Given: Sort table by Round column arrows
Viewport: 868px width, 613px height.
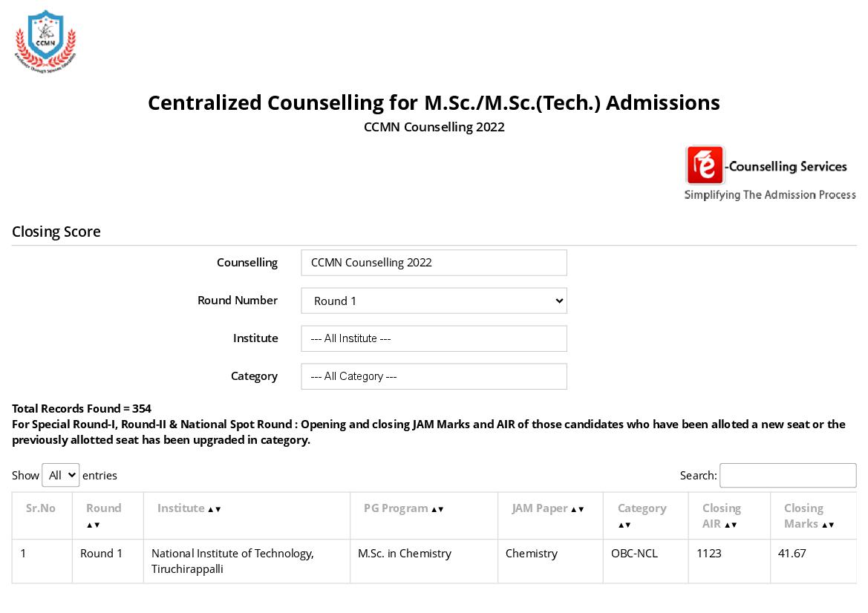Looking at the screenshot, I should [94, 525].
